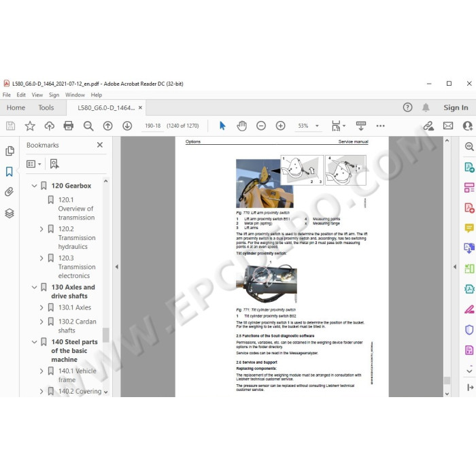Viewport: 476px width, 476px height.
Task: Open the File menu
Action: click(x=6, y=95)
